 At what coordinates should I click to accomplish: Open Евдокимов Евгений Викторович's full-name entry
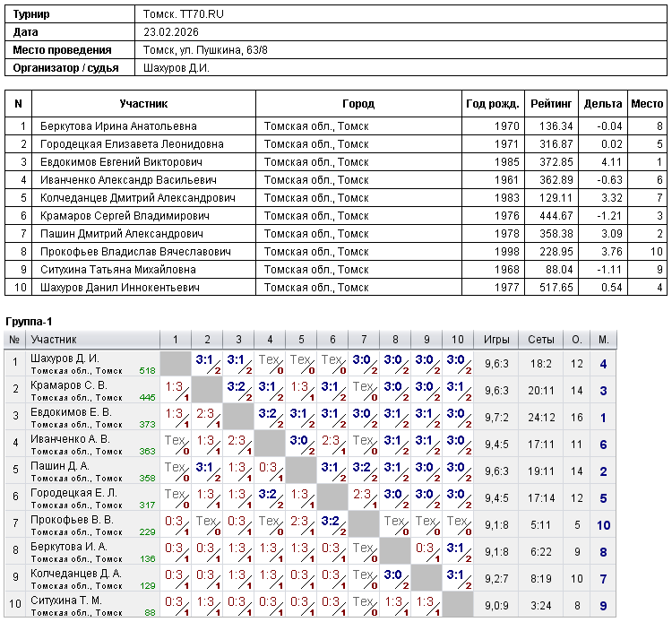click(121, 162)
